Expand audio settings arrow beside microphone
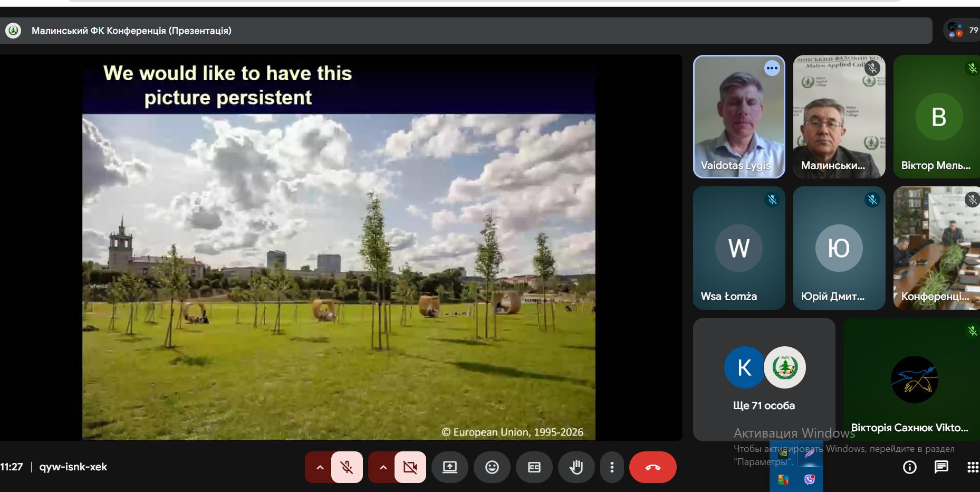The image size is (980, 492). tap(320, 467)
